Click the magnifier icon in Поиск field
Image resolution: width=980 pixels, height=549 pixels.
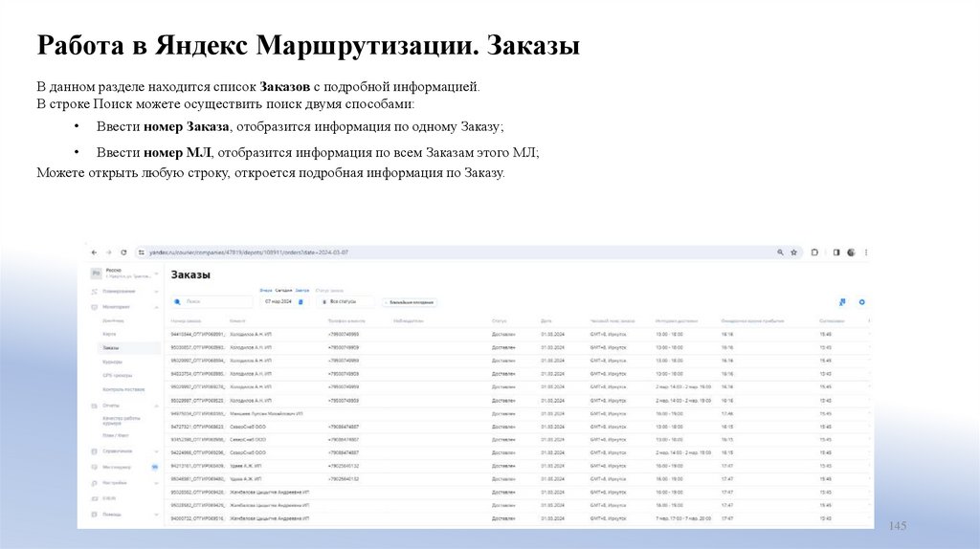177,301
